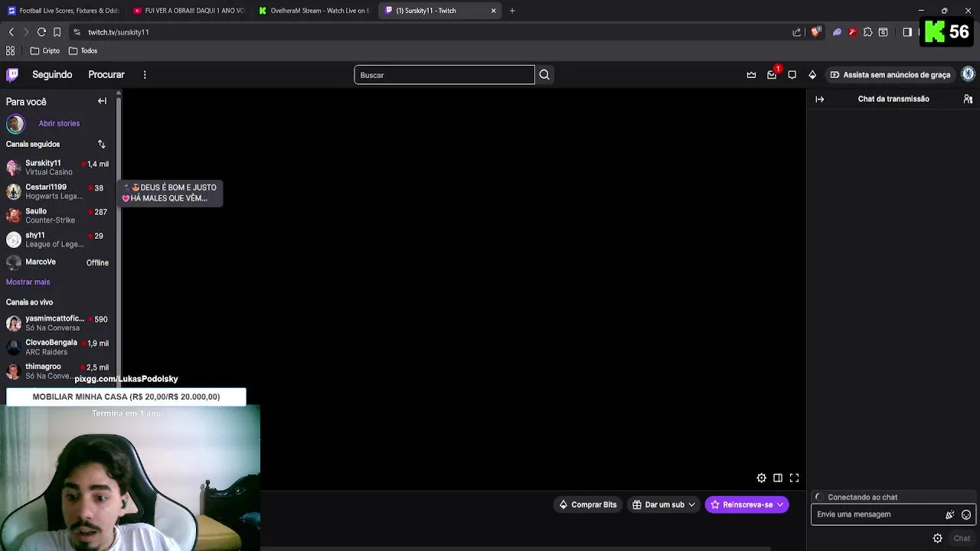Viewport: 980px width, 551px height.
Task: Open the Bits cheer icon in chat input
Action: 950,515
